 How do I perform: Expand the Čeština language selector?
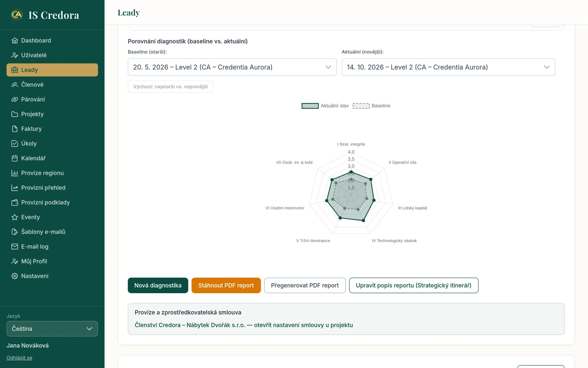coord(52,329)
